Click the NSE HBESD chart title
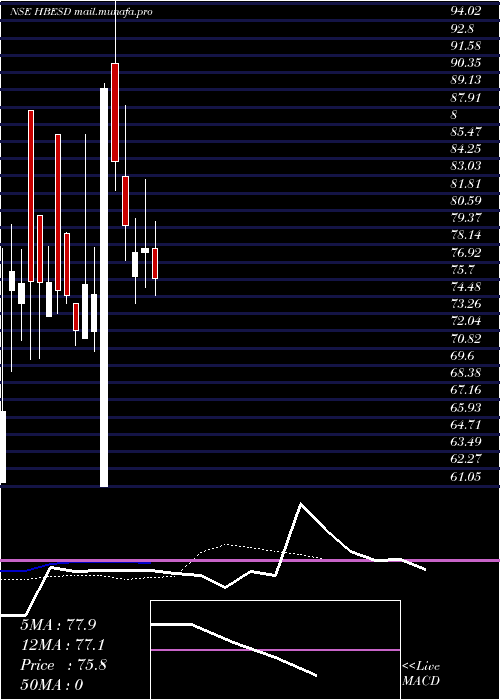500x700 pixels. 81,12
